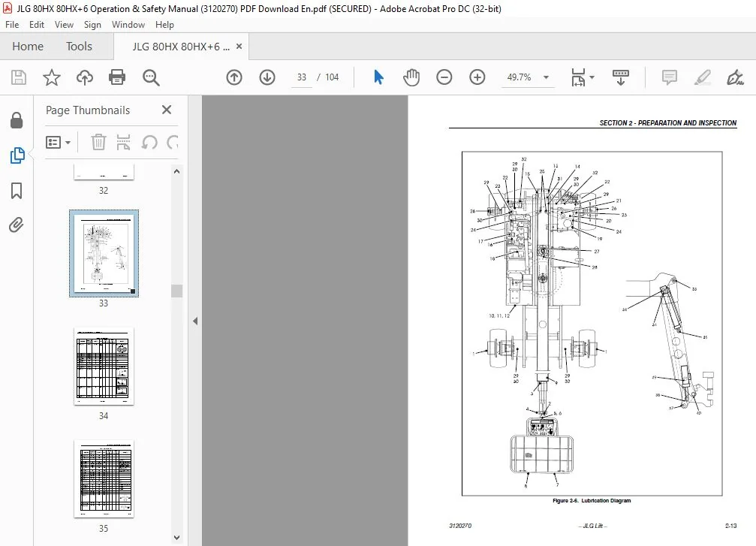Switch to the Home tab
The height and width of the screenshot is (546, 756).
[28, 47]
